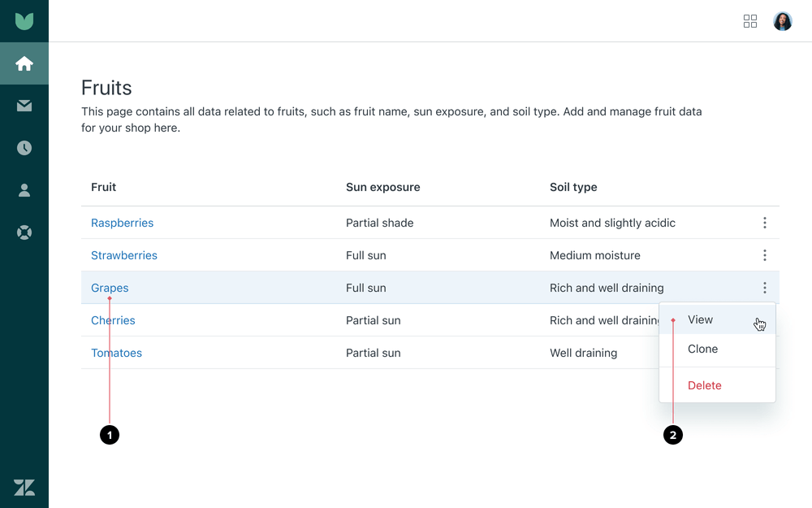Click the Grapes link
The height and width of the screenshot is (508, 812).
pos(110,288)
